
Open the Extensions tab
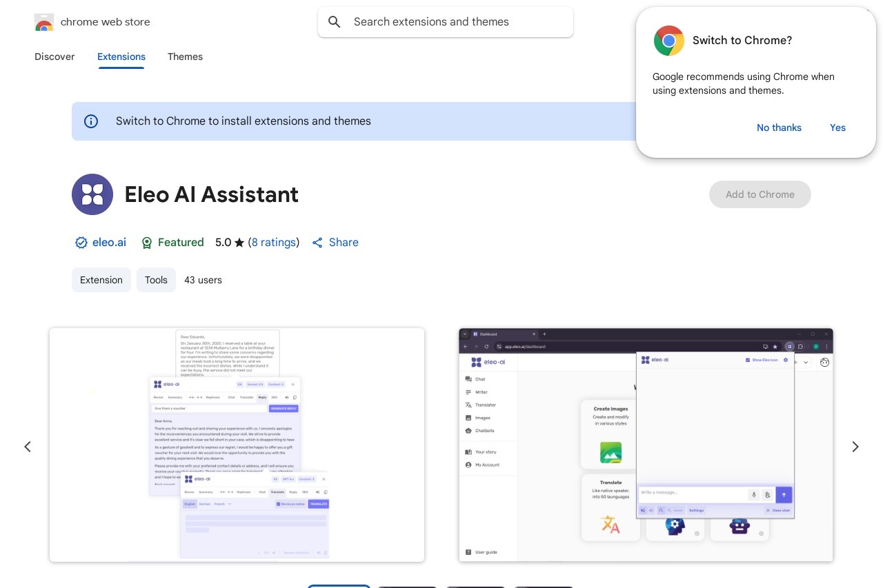click(x=121, y=57)
